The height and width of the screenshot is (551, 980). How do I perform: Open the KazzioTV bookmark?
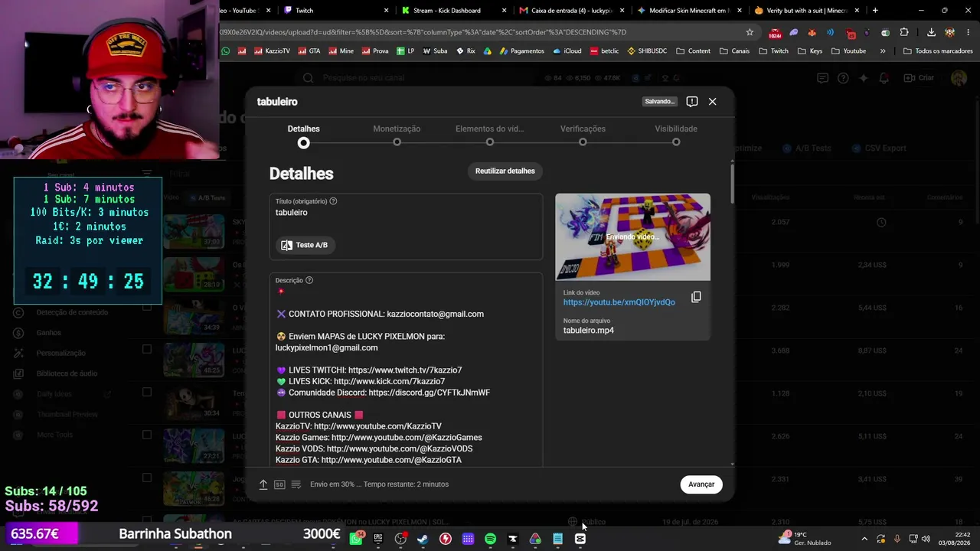(271, 51)
